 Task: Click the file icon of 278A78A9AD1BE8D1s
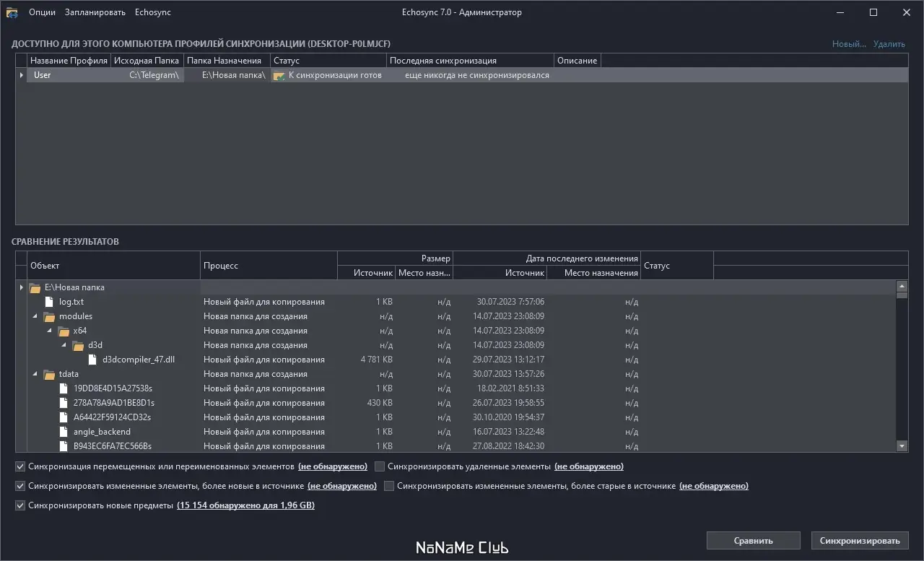64,403
